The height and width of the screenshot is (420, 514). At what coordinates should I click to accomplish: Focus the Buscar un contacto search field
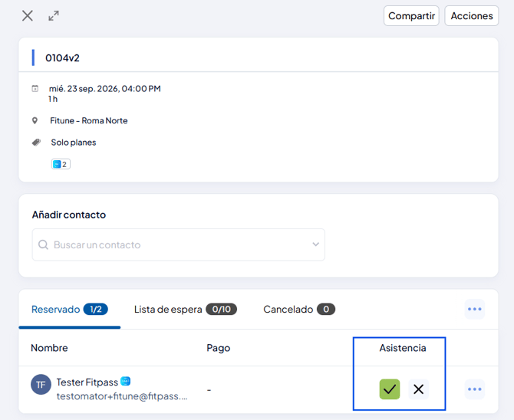(178, 244)
